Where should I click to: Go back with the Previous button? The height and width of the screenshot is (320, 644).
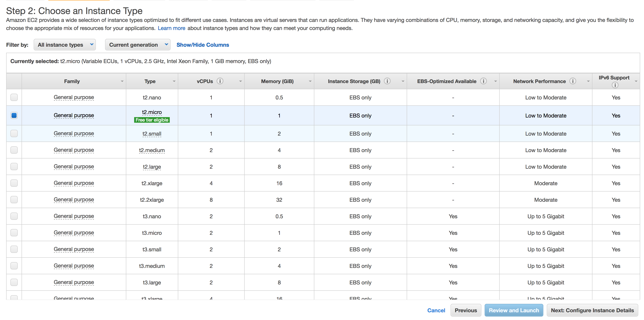point(466,310)
